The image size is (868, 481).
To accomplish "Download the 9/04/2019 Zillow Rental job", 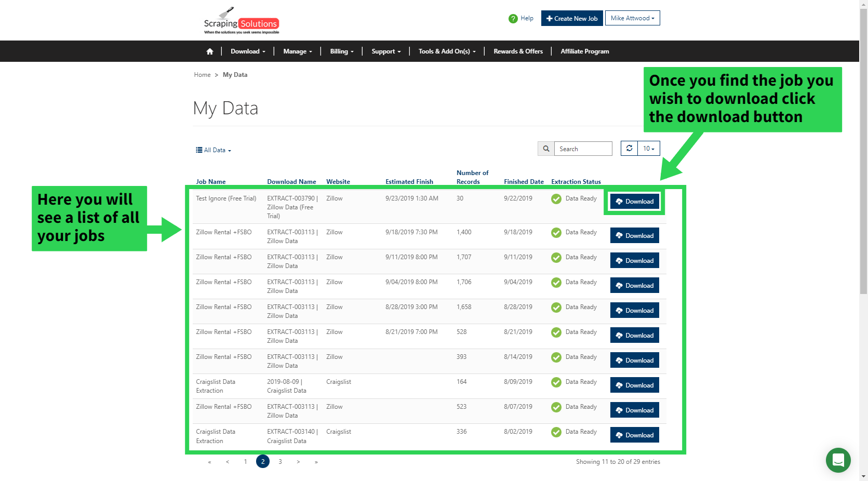I will click(635, 286).
